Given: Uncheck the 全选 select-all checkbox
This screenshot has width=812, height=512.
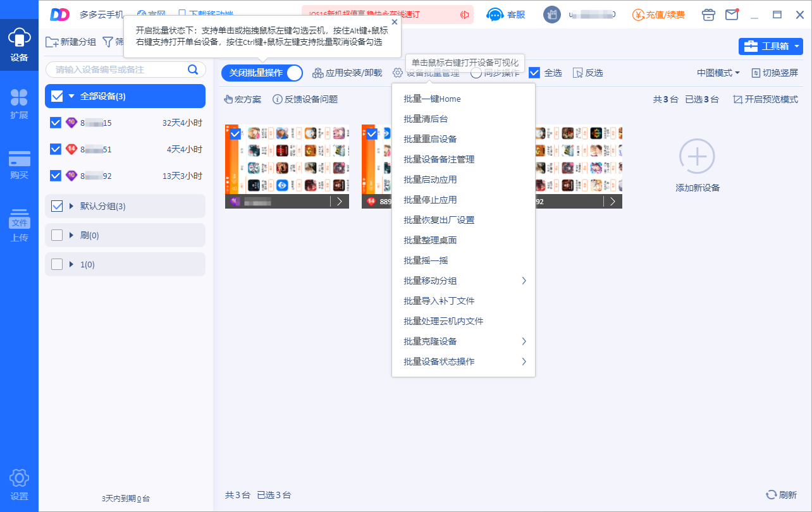Looking at the screenshot, I should 534,73.
